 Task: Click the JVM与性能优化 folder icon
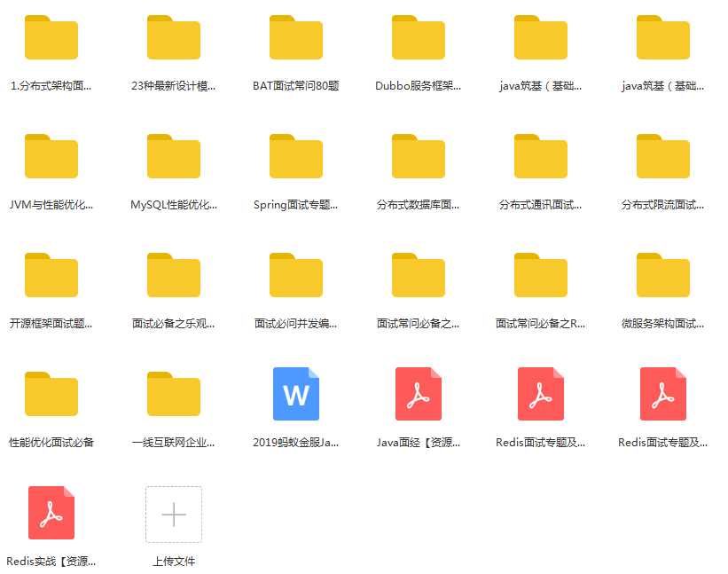(51, 157)
